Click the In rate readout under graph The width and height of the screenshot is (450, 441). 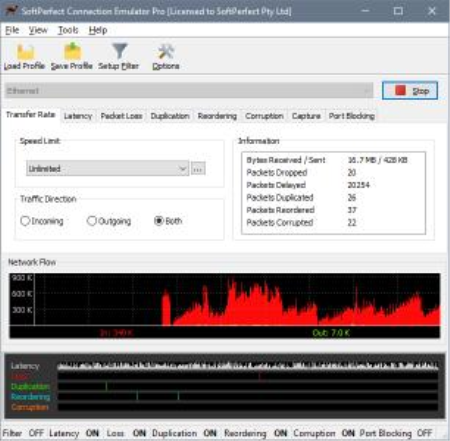click(116, 332)
